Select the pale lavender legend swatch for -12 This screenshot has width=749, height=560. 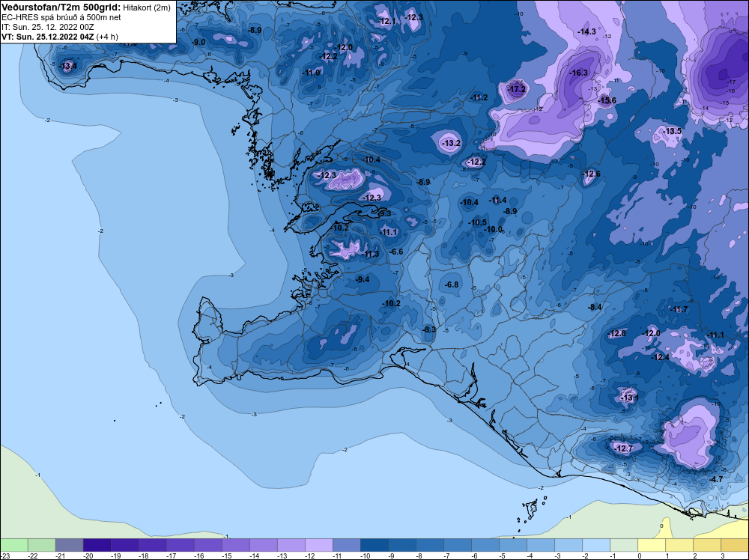pos(319,545)
